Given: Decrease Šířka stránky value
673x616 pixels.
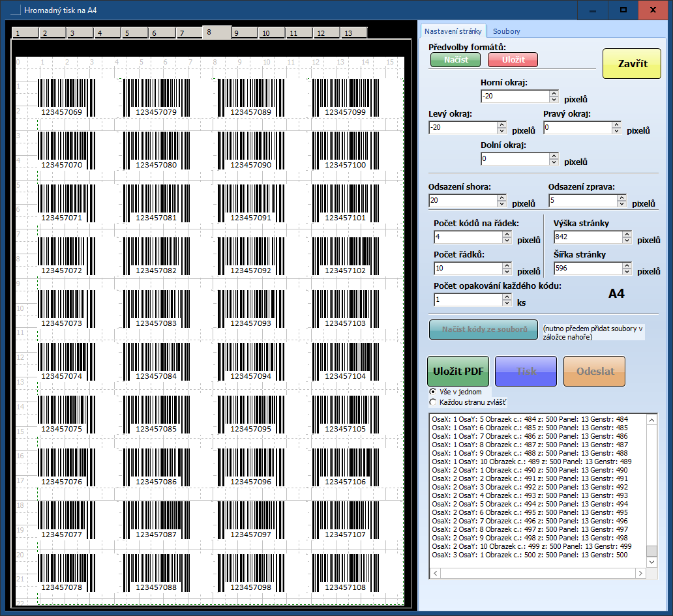Looking at the screenshot, I should [x=627, y=272].
